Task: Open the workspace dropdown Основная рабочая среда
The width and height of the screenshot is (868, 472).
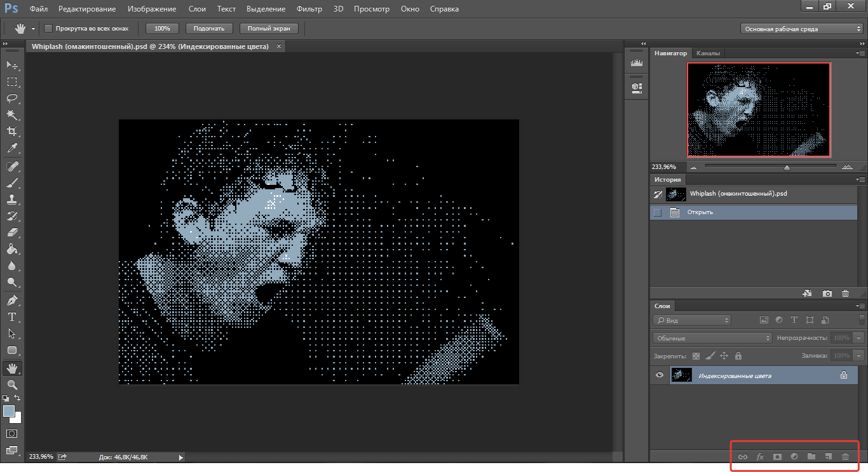Action: pyautogui.click(x=802, y=29)
